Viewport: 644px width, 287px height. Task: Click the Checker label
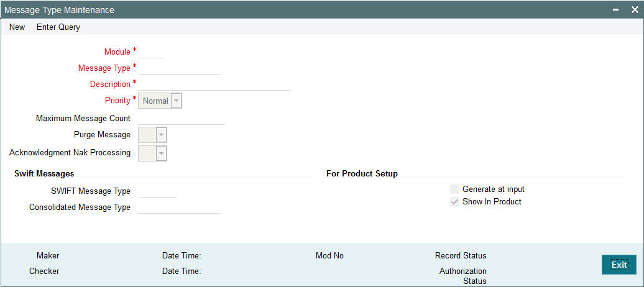coord(44,271)
